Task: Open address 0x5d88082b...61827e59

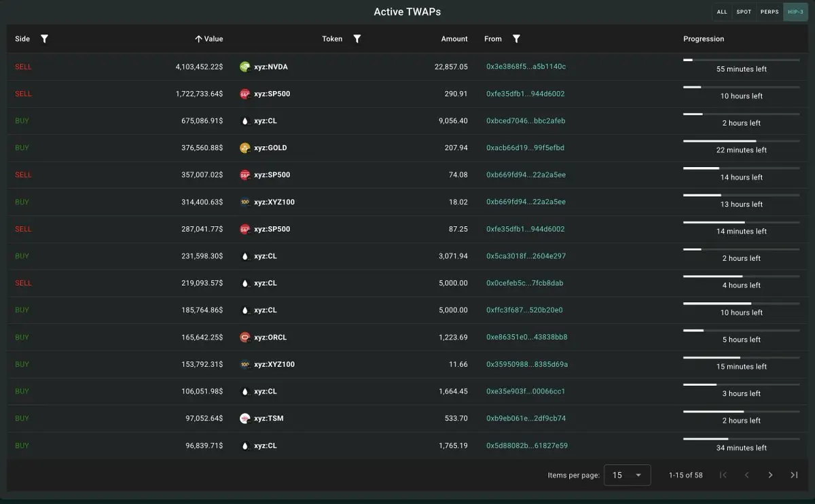Action: point(527,446)
